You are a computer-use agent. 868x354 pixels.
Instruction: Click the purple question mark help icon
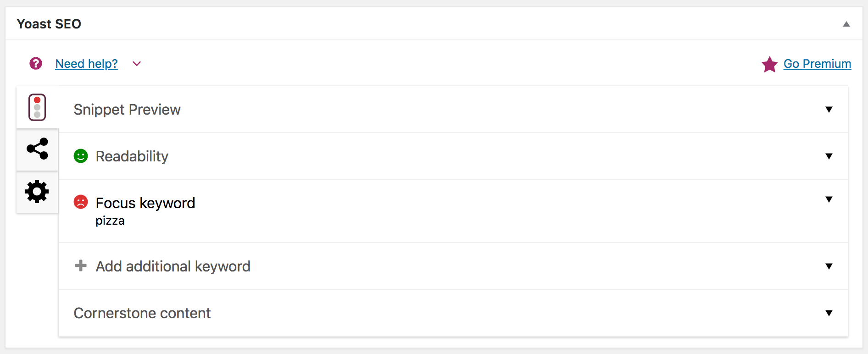36,63
